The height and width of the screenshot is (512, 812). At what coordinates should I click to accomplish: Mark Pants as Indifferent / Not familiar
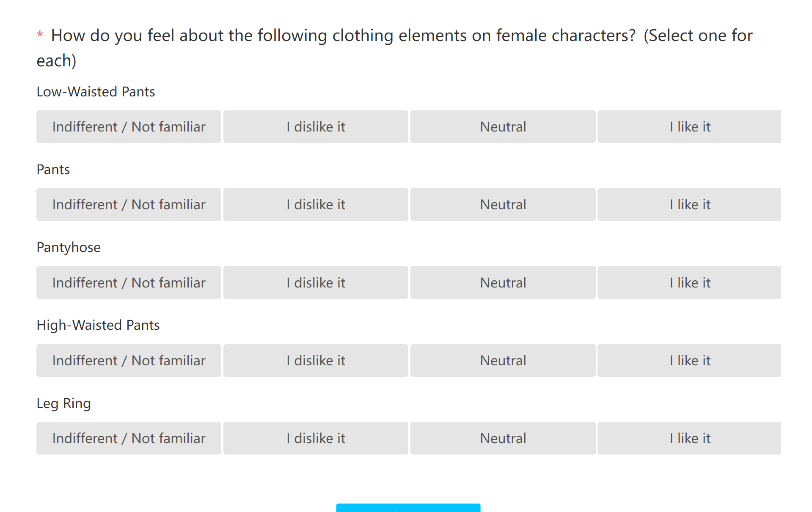(x=129, y=205)
